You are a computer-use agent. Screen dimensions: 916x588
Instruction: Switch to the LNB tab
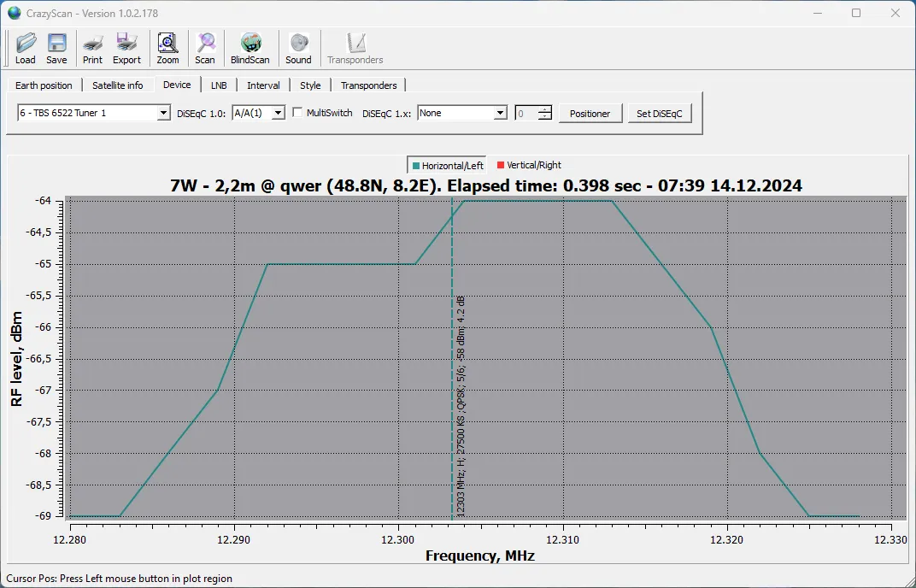pos(219,85)
